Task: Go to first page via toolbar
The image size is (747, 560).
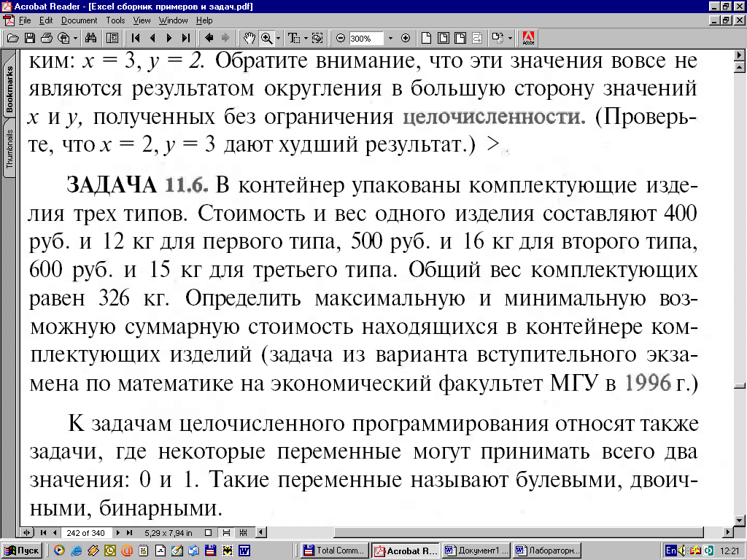Action: pos(135,38)
